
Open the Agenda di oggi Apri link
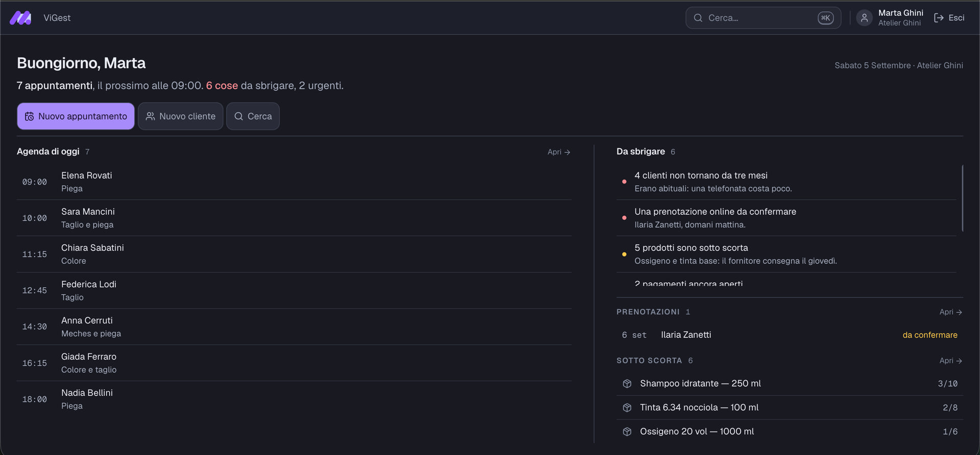point(559,152)
